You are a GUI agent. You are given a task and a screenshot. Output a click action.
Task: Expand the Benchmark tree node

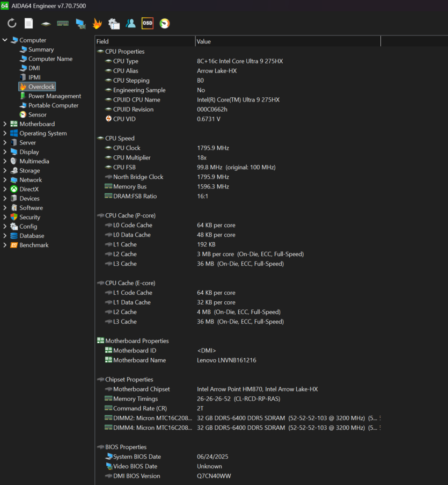click(5, 245)
